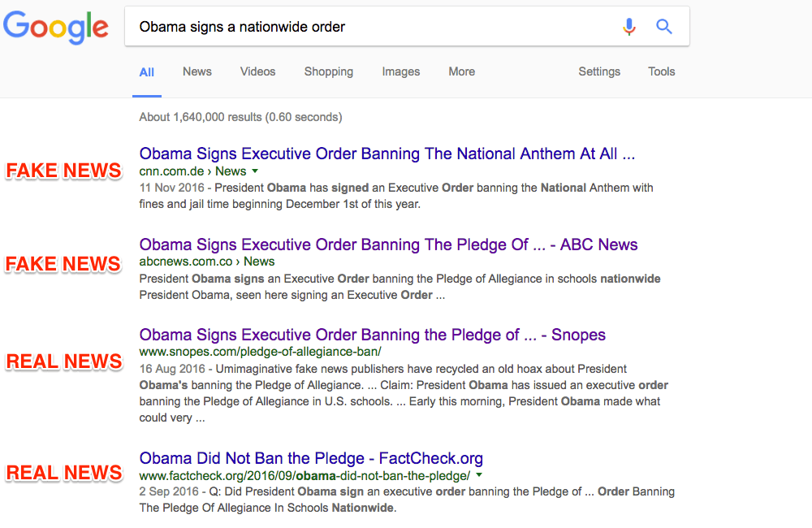Switch to the Shopping tab
The image size is (812, 528).
[328, 71]
